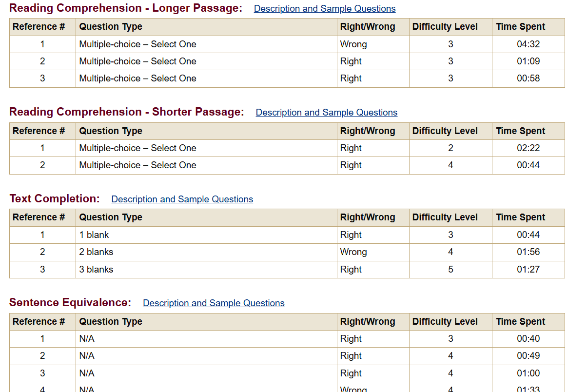Click the "Reference #" header in the Longer Passage table
Viewport: 567px width, 392px height.
point(39,27)
